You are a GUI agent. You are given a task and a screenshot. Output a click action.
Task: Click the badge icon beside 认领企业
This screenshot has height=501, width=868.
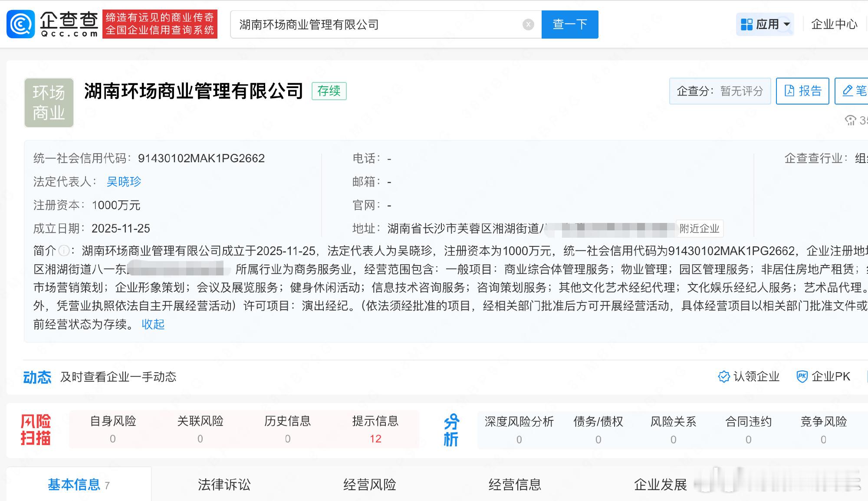coord(723,377)
